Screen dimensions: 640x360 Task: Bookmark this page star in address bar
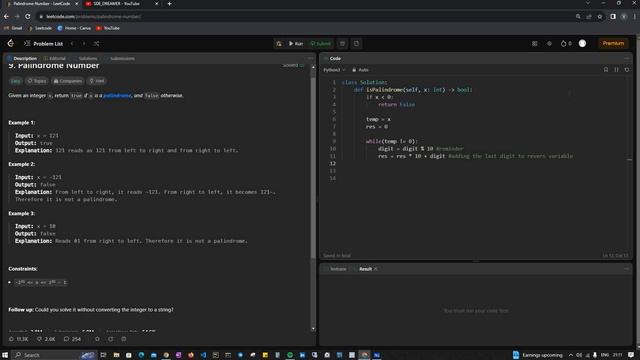pyautogui.click(x=600, y=17)
